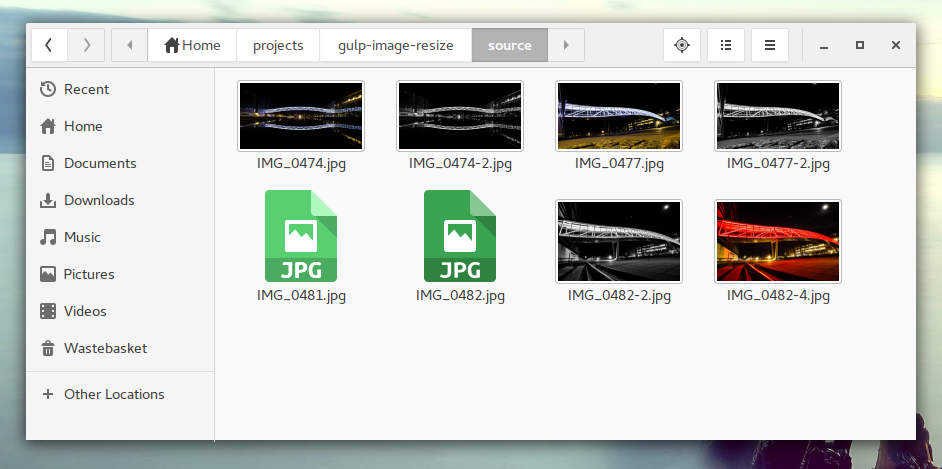Maximize the file manager window
Image resolution: width=942 pixels, height=469 pixels.
coord(860,45)
